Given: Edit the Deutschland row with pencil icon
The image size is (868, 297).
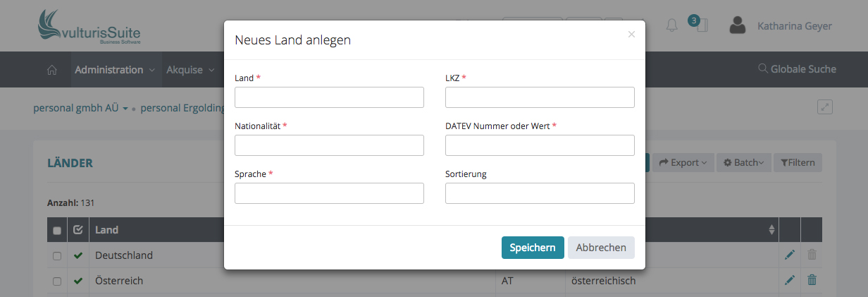Looking at the screenshot, I should tap(790, 255).
